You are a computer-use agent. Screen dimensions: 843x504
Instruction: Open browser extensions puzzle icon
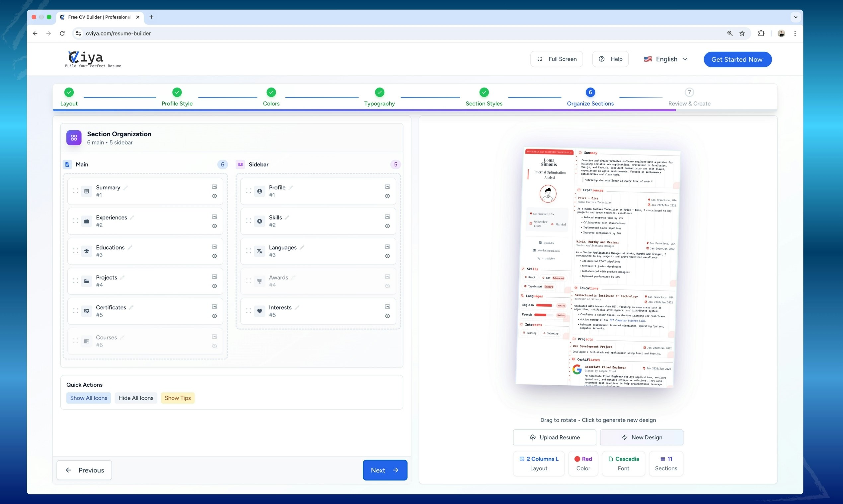[761, 33]
